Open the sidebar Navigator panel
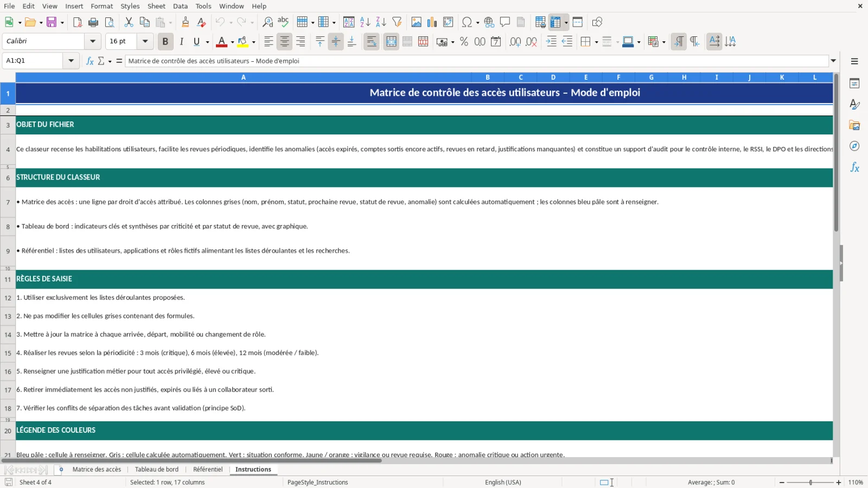The width and height of the screenshot is (868, 488). (854, 146)
